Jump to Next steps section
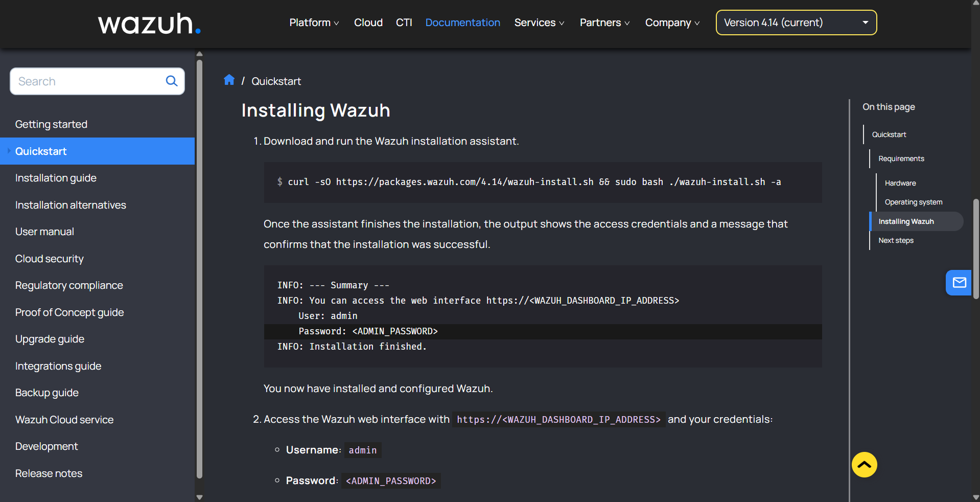 896,240
